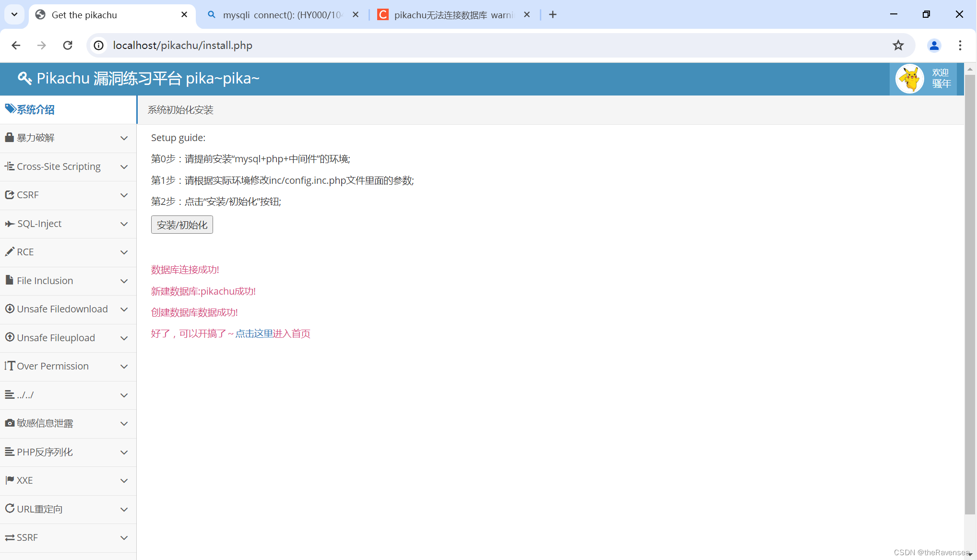The height and width of the screenshot is (560, 977).
Task: Expand the Over Permission chevron
Action: 124,367
